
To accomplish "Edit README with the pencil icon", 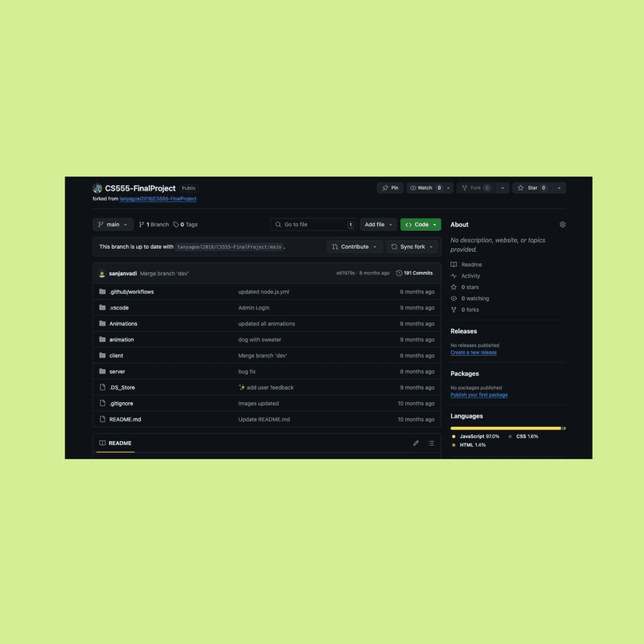I will [416, 443].
